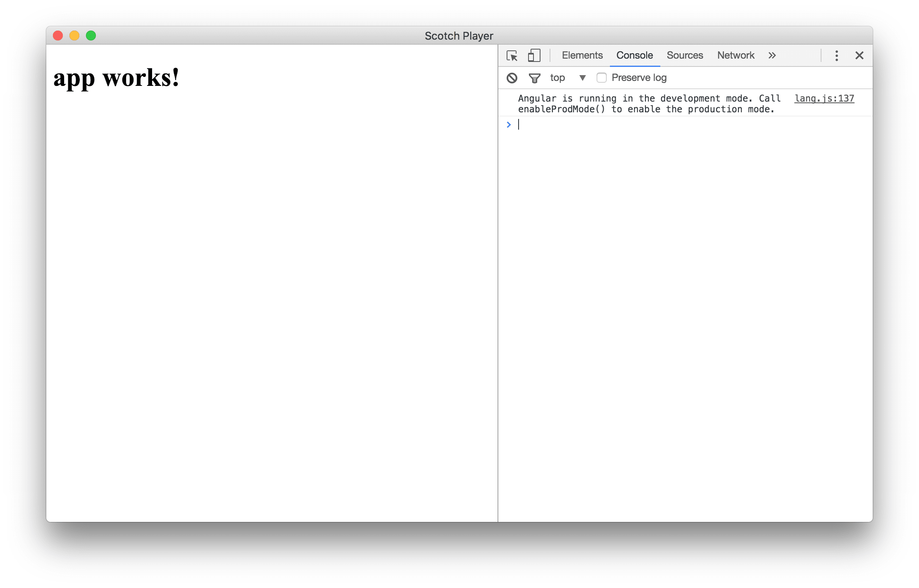Toggle the device toolbar icon
This screenshot has height=588, width=919.
coord(534,56)
